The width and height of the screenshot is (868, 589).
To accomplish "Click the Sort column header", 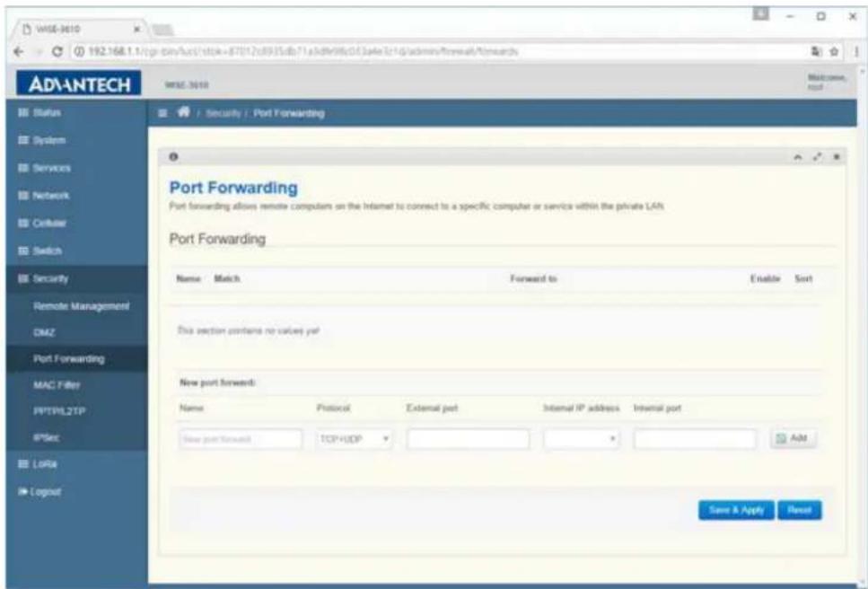I will pyautogui.click(x=803, y=278).
